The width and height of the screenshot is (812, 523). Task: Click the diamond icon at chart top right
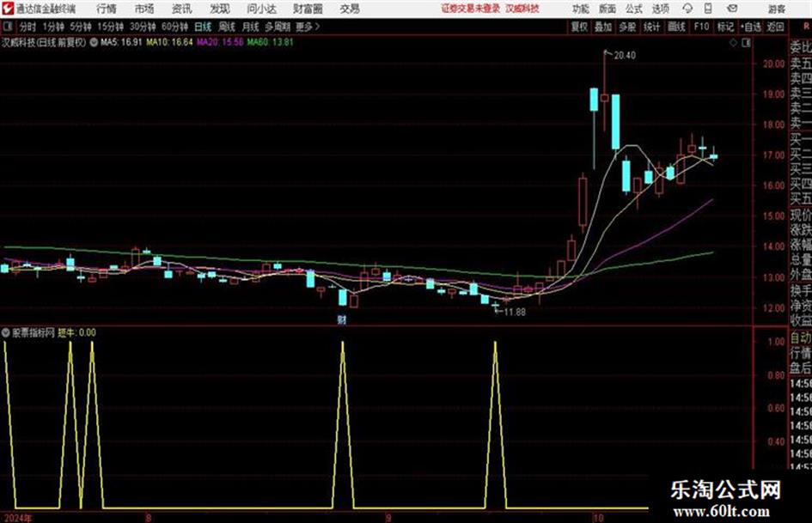point(733,43)
